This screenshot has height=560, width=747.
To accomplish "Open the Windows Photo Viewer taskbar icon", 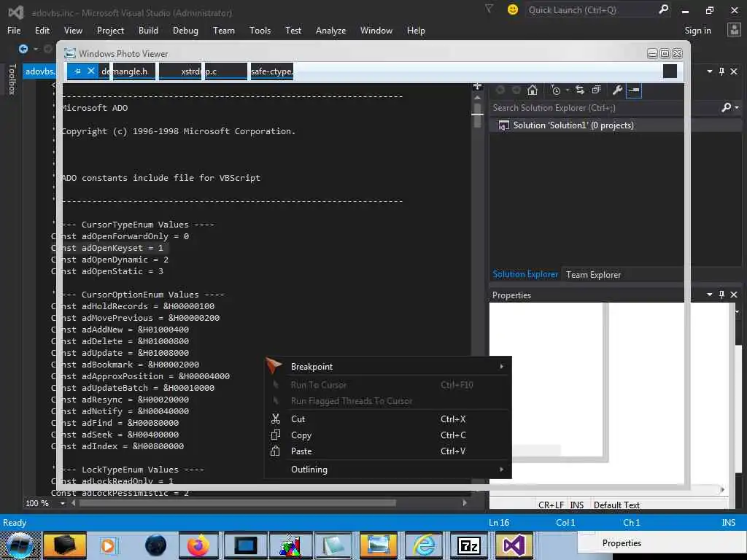I will (x=379, y=545).
